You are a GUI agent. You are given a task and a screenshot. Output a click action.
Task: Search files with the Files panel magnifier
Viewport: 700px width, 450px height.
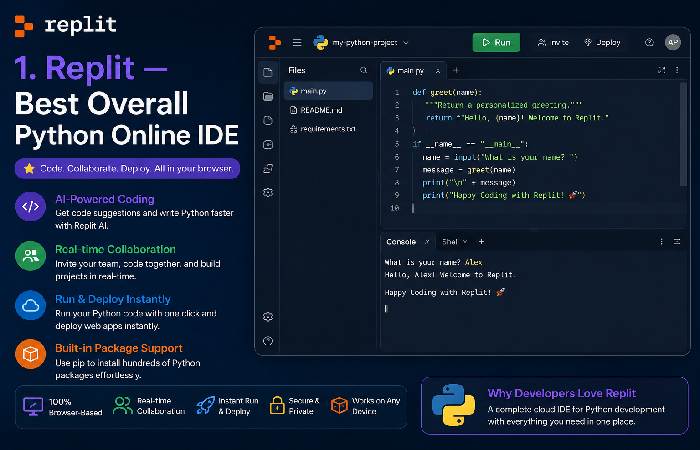click(x=363, y=70)
